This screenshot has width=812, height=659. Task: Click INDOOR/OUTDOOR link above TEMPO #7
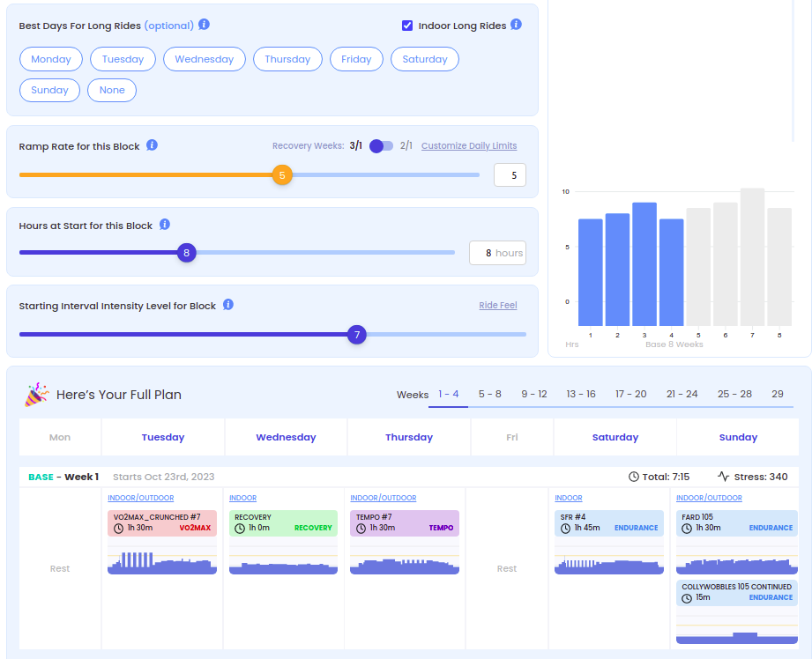[384, 498]
